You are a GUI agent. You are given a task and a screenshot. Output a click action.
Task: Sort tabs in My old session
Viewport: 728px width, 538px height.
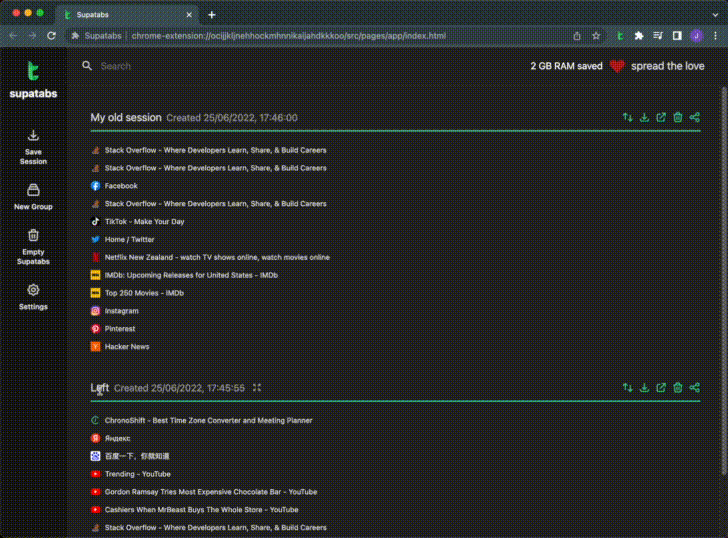point(628,117)
